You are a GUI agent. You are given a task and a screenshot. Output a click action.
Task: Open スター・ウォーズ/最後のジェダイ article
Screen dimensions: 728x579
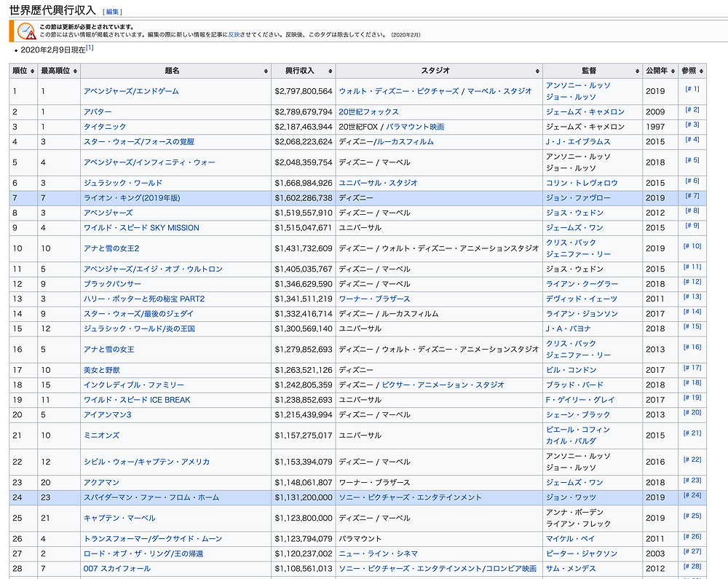tap(138, 313)
